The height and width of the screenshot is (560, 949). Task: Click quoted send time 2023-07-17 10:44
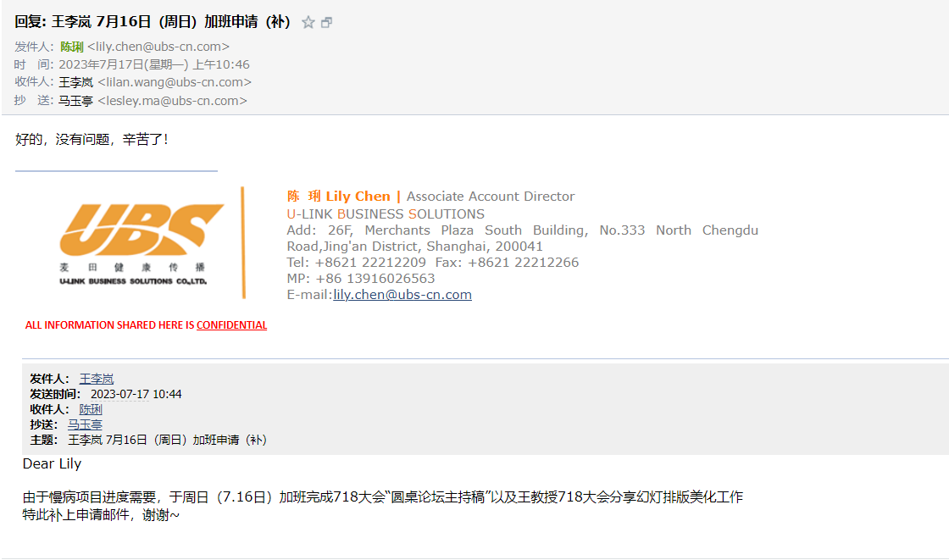click(136, 394)
